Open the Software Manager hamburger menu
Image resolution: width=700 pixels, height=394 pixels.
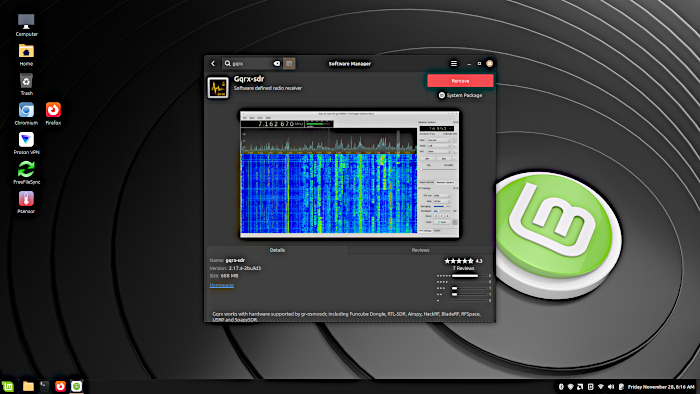454,63
